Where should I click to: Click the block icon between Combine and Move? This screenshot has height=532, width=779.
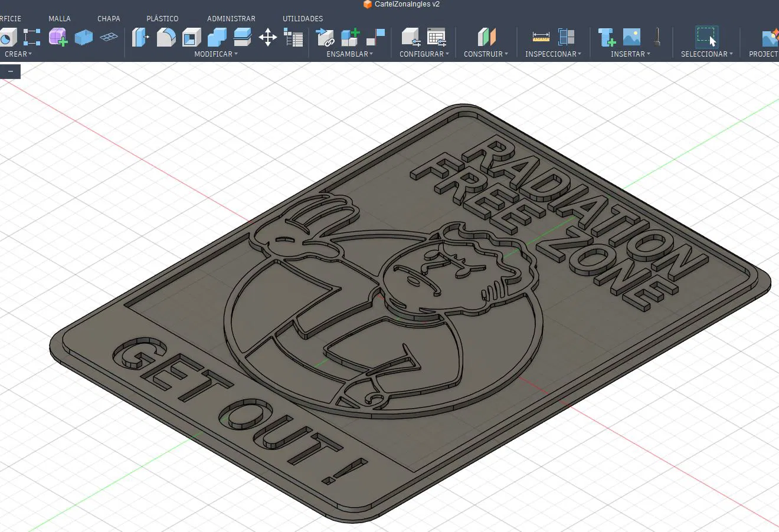pos(242,38)
